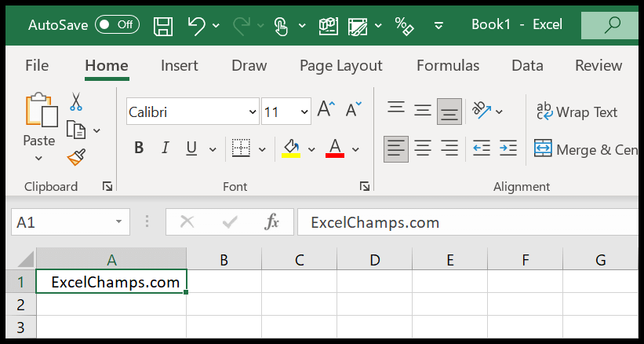Click the picture-with-pencil icon in quick access toolbar
This screenshot has height=344, width=644.
pos(358,25)
